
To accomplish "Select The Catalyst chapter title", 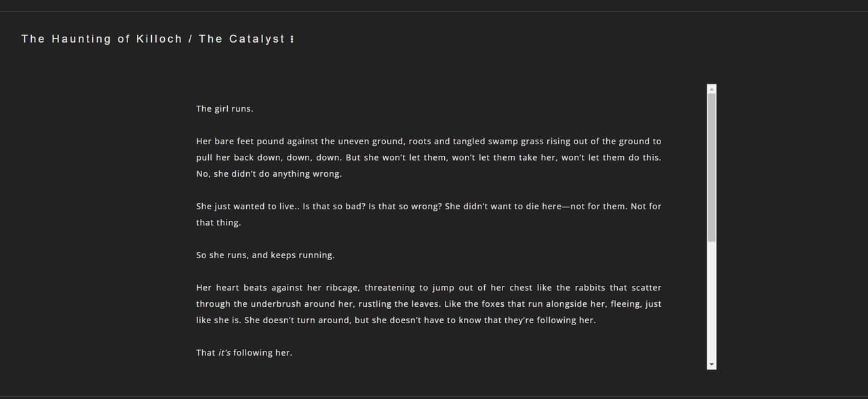I will point(242,39).
